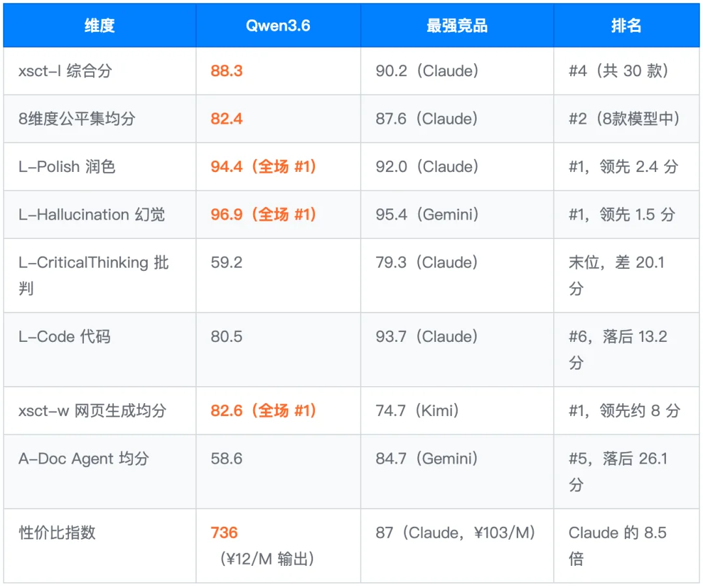Click the 最强竞品 column header
The width and height of the screenshot is (703, 588).
point(456,25)
